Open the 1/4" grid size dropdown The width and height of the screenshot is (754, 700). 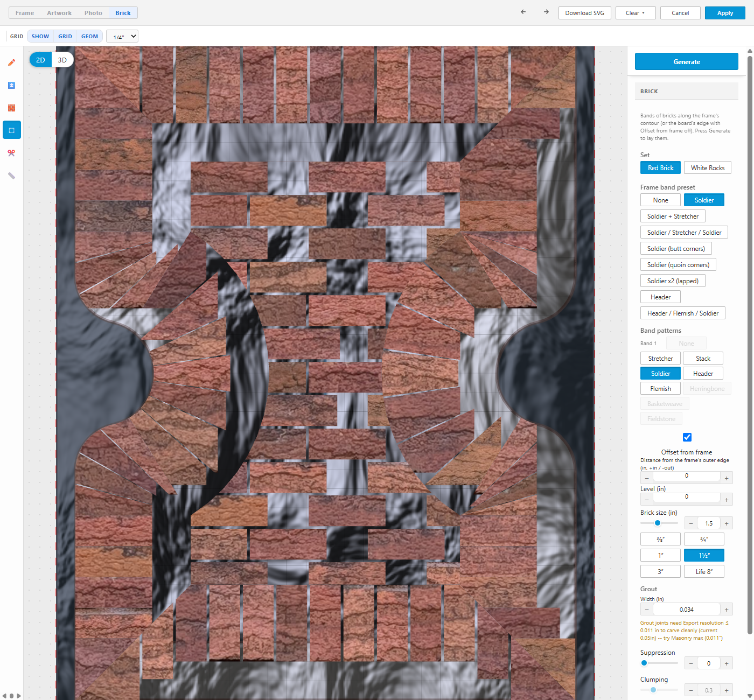click(x=122, y=37)
